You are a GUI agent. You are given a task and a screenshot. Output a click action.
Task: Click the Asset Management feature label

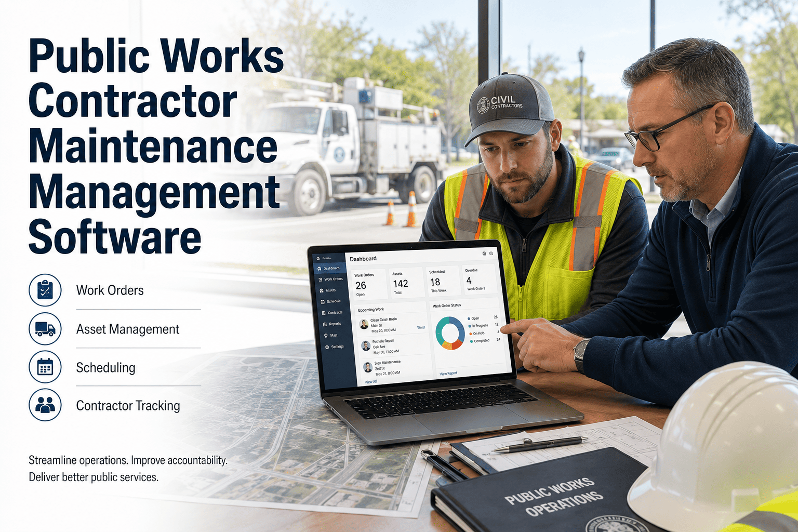tap(128, 329)
